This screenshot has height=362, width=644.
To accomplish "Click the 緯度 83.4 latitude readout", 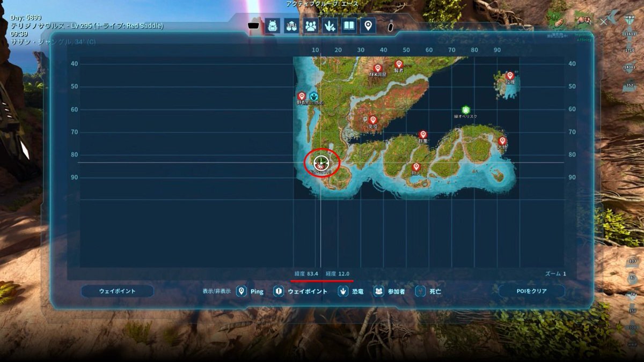I will pos(306,274).
